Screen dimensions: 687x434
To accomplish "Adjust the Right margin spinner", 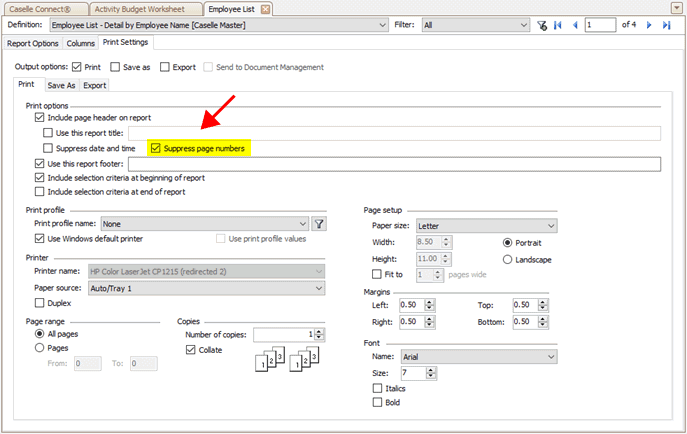I will click(429, 322).
